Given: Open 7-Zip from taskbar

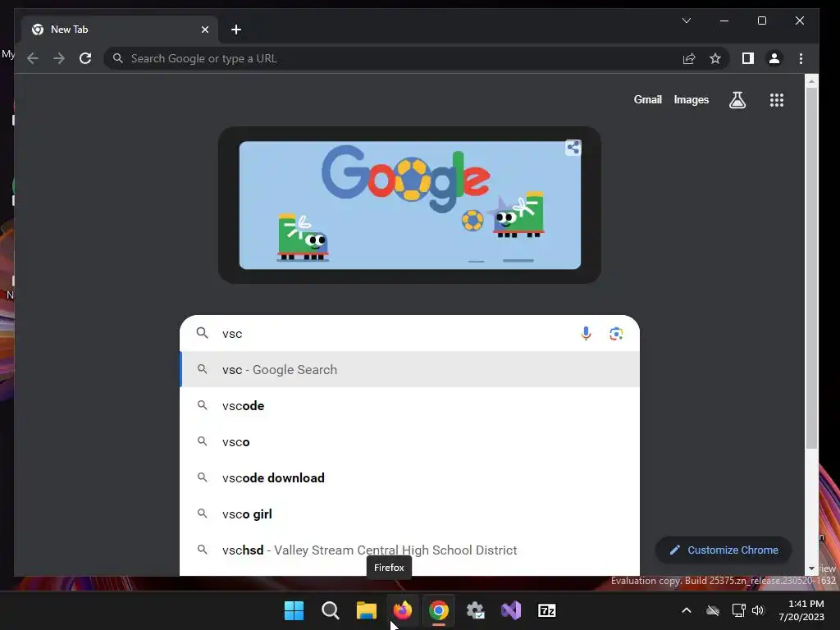Looking at the screenshot, I should pos(547,610).
